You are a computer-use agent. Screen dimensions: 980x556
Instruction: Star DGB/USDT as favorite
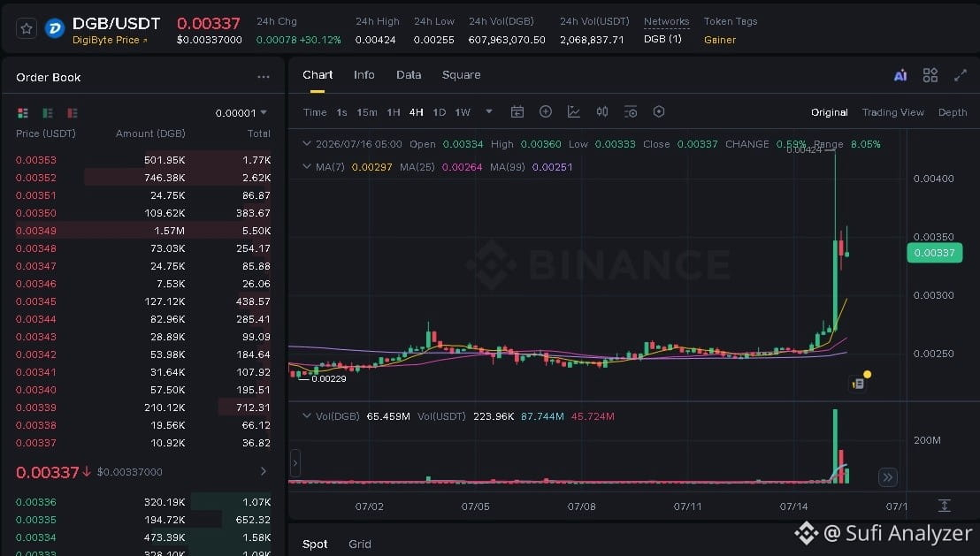click(27, 29)
